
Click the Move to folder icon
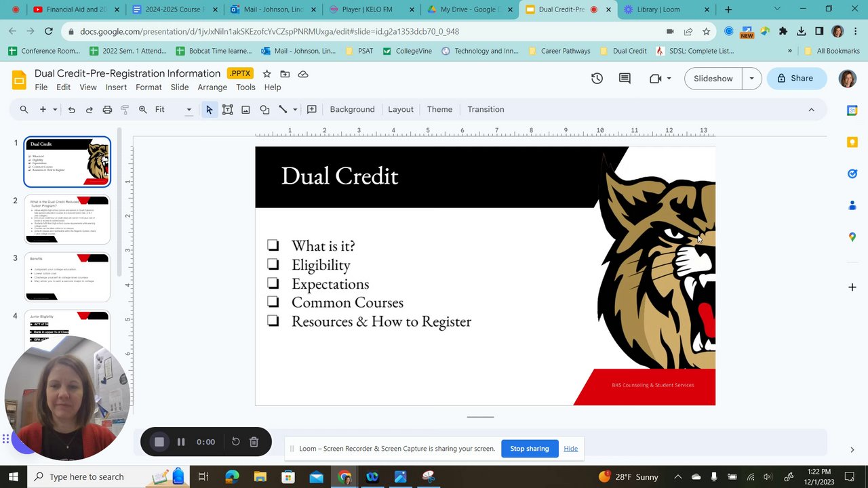[285, 74]
